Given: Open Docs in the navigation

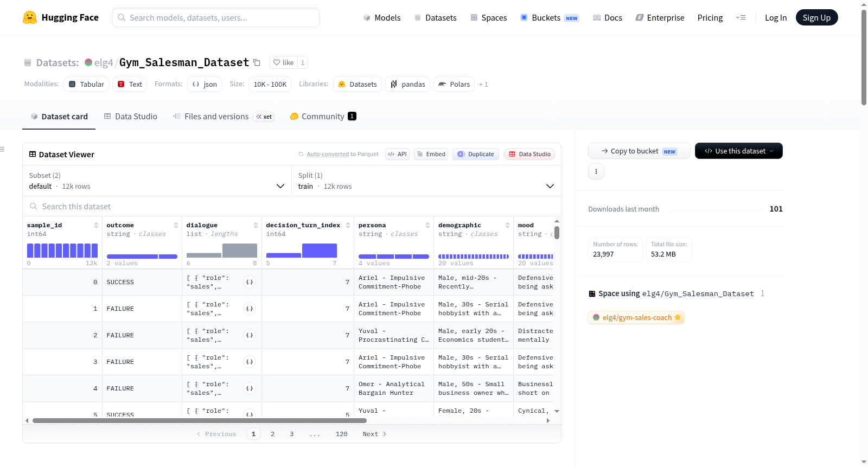Looking at the screenshot, I should point(608,17).
